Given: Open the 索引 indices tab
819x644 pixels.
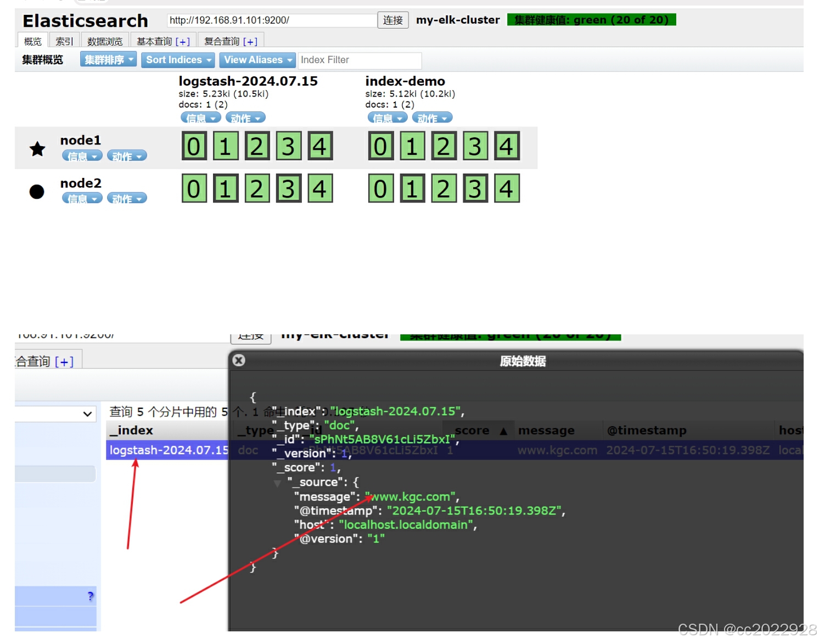Looking at the screenshot, I should click(x=64, y=41).
